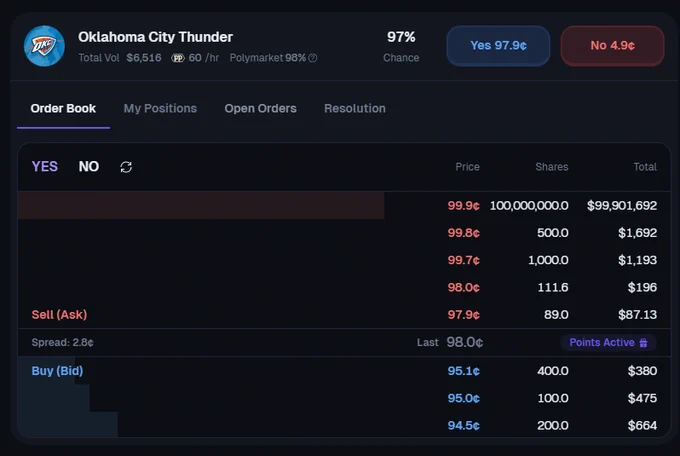This screenshot has width=680, height=456.
Task: Select the 94.5¢ bid price
Action: (464, 426)
